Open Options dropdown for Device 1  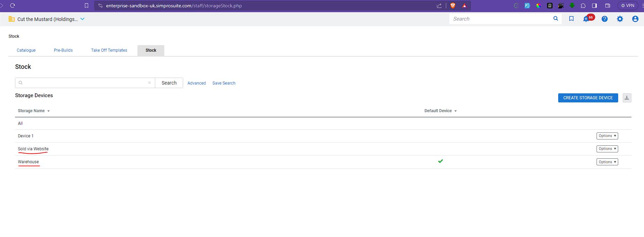tap(607, 136)
